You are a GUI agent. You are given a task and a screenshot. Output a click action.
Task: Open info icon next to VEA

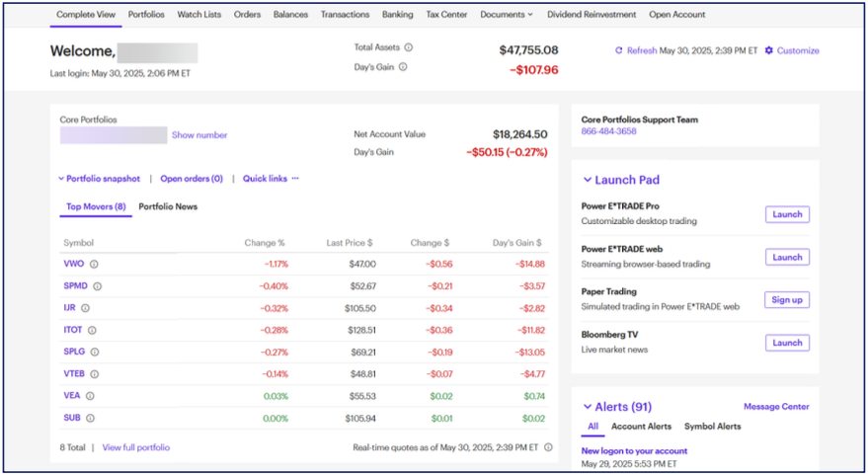coord(90,396)
